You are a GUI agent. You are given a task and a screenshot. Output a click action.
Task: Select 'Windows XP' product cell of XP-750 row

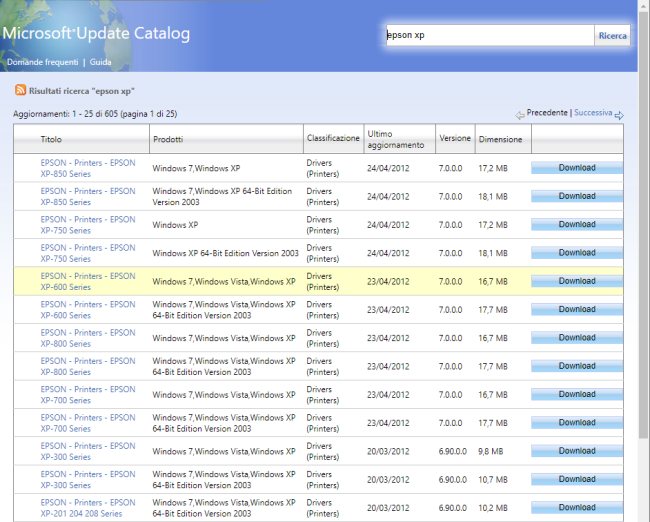tap(175, 225)
